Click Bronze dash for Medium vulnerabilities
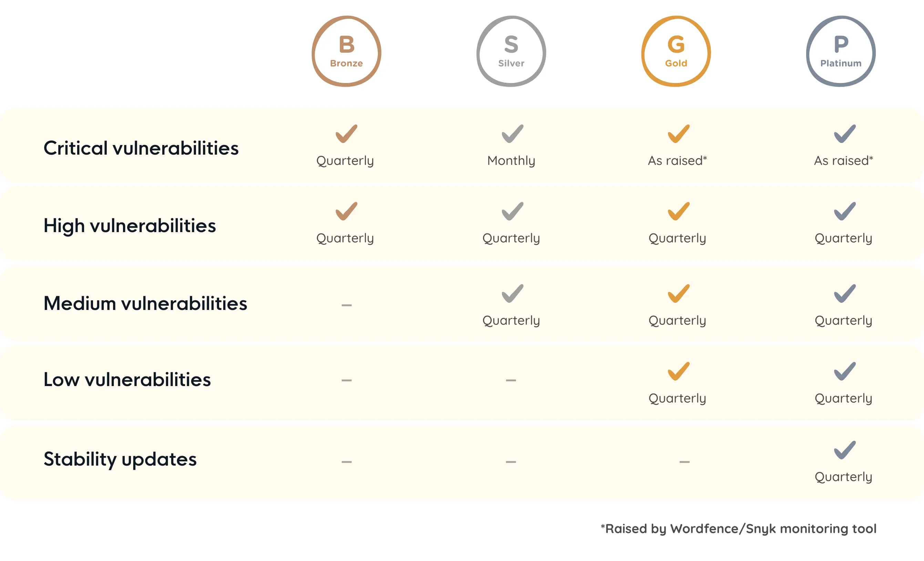924x561 pixels. (347, 305)
